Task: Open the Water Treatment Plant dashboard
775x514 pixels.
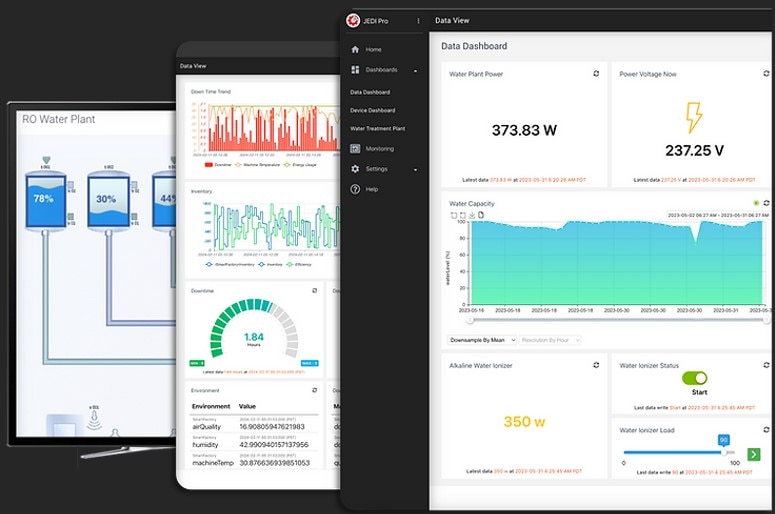Action: (x=377, y=129)
